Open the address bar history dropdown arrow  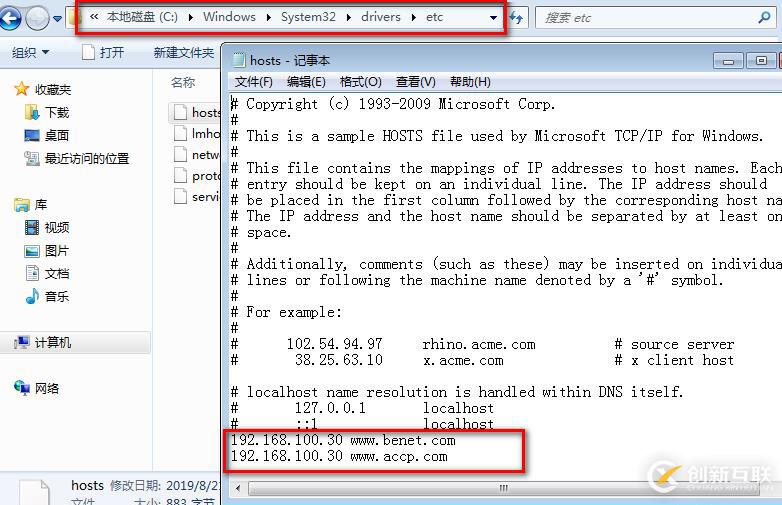point(493,18)
